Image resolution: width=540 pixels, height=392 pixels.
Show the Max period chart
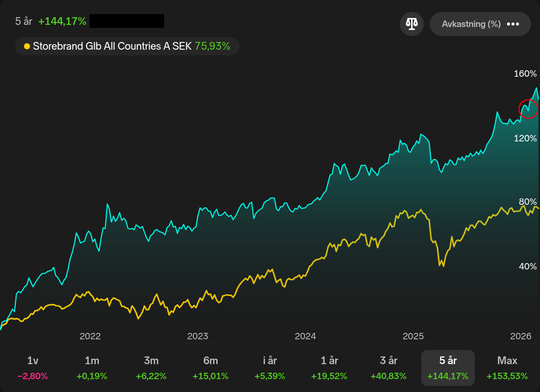507,368
